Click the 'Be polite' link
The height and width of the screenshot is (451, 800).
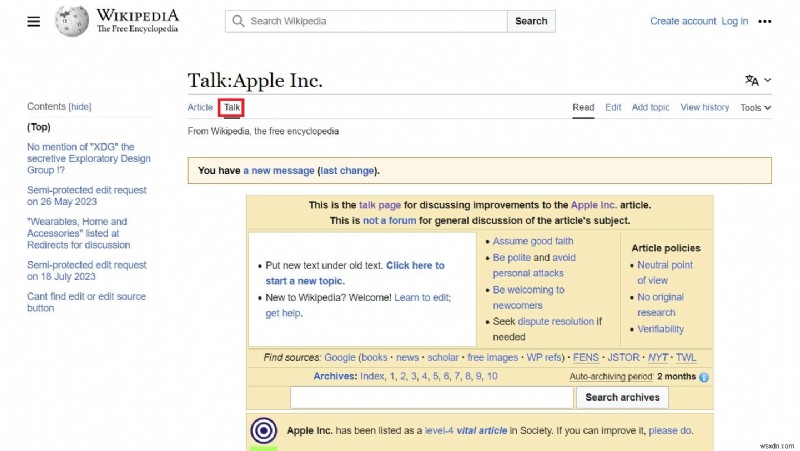[512, 258]
